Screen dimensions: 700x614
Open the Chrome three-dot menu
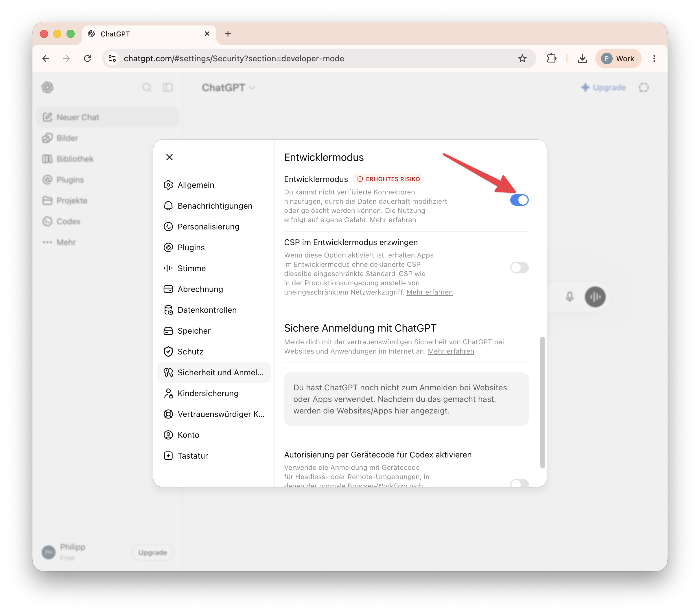pos(654,58)
